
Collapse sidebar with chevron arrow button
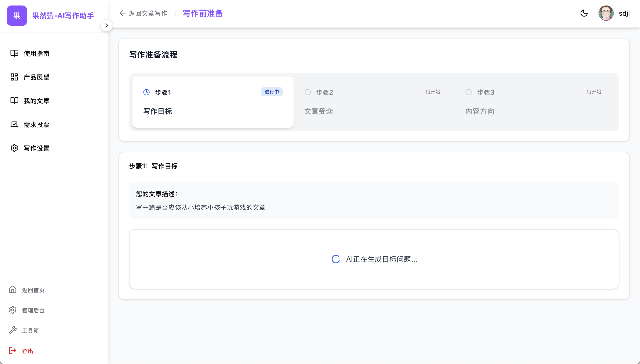point(107,25)
